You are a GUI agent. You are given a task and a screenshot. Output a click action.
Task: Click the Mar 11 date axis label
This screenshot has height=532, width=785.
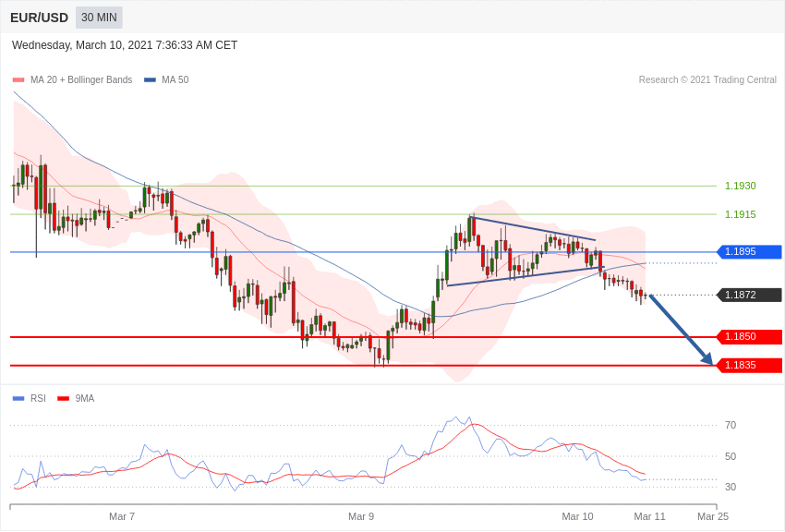coord(649,516)
